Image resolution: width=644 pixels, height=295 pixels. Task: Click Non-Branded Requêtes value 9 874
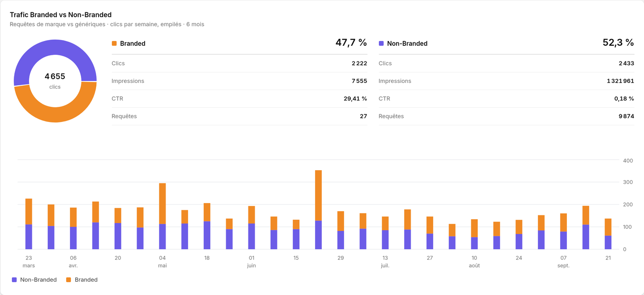[626, 116]
